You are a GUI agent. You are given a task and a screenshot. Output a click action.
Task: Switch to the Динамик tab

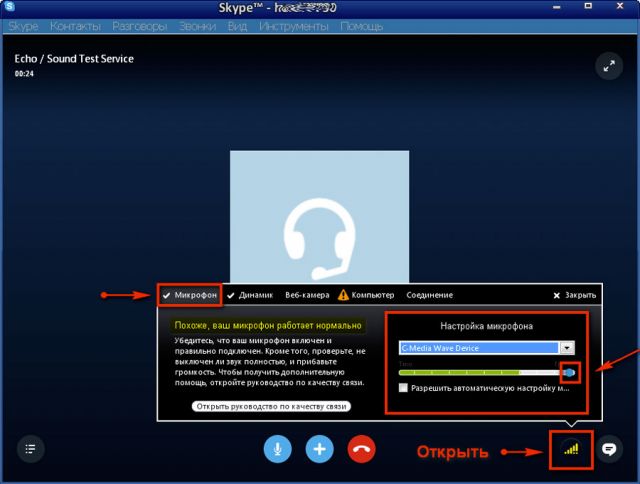click(x=250, y=295)
